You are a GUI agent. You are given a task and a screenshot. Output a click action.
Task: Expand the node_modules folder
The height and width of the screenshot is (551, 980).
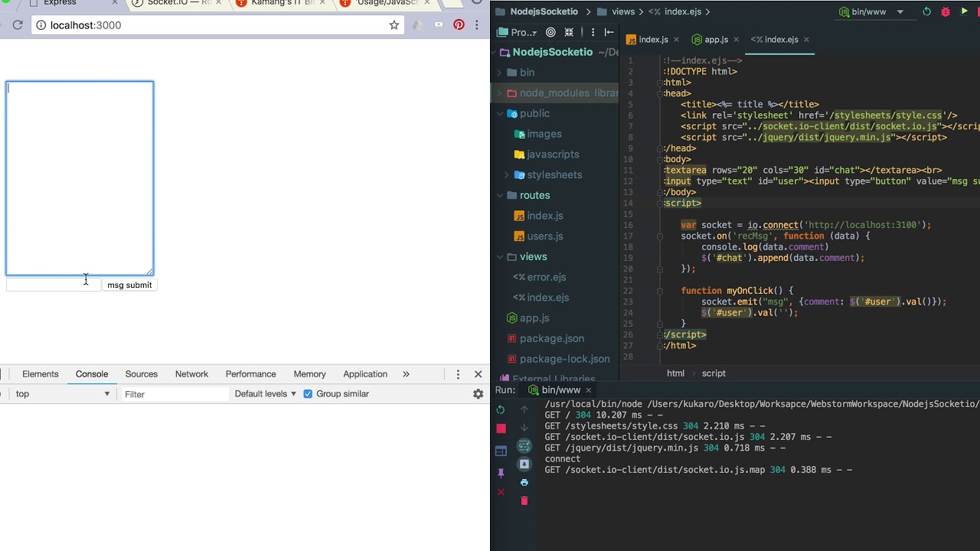[x=500, y=93]
